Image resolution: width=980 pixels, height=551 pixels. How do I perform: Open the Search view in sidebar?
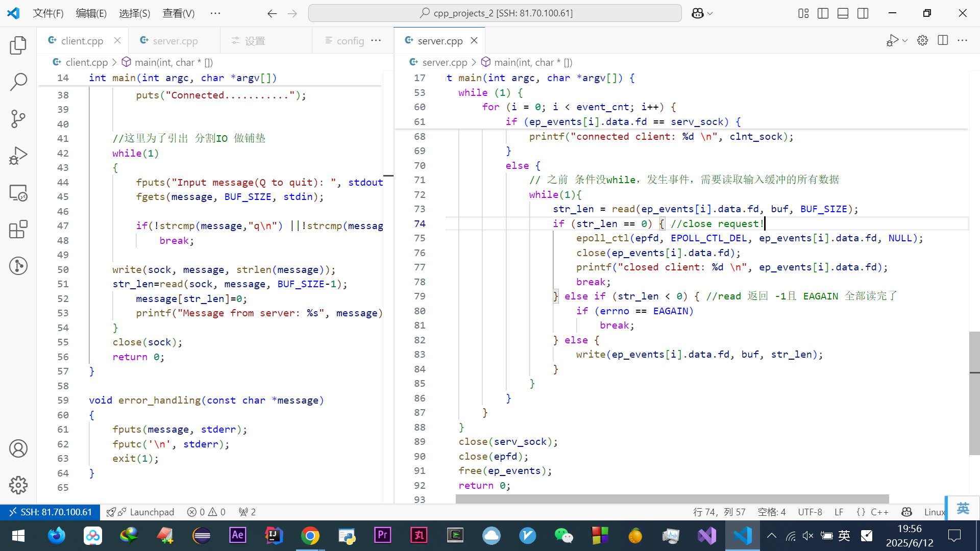coord(18,82)
